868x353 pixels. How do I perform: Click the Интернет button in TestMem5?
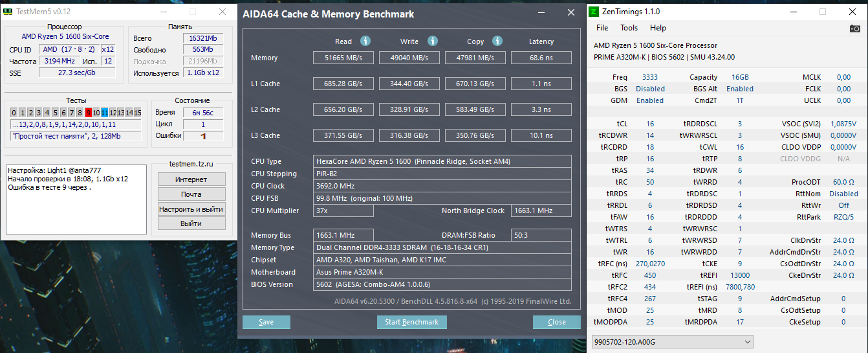(191, 179)
